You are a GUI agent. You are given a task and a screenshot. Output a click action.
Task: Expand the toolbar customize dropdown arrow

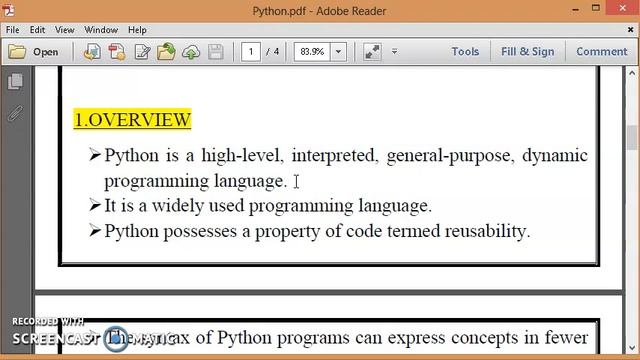pos(394,52)
